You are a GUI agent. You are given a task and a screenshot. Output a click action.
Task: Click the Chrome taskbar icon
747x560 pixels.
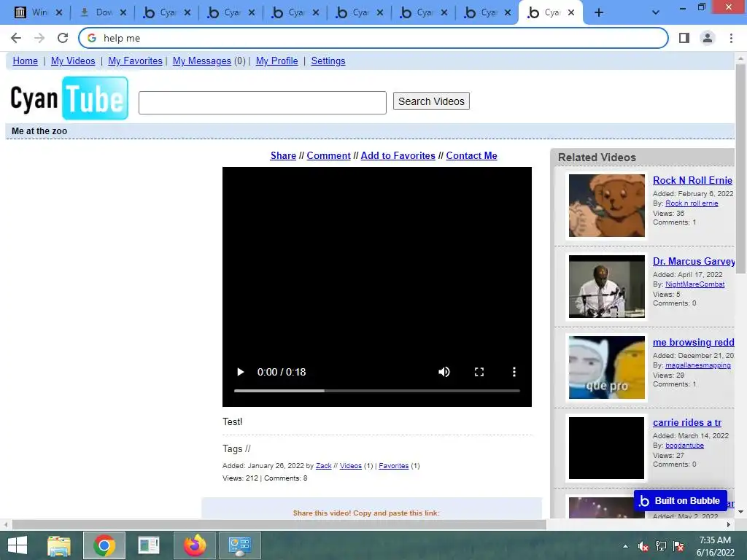[104, 545]
